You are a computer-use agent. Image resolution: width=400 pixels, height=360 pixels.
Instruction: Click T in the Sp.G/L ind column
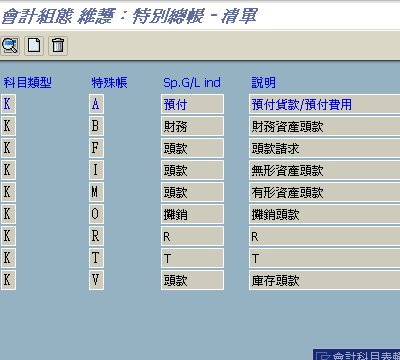click(192, 258)
